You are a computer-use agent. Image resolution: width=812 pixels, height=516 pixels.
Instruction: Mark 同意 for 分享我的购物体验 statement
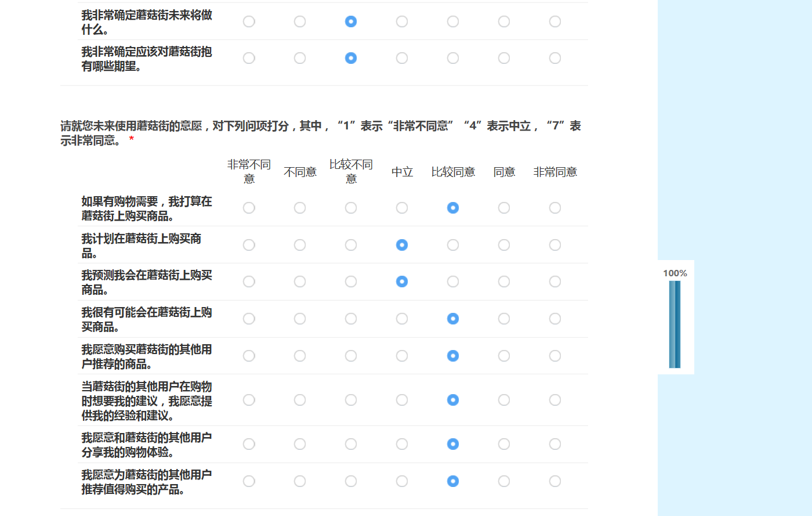(504, 444)
